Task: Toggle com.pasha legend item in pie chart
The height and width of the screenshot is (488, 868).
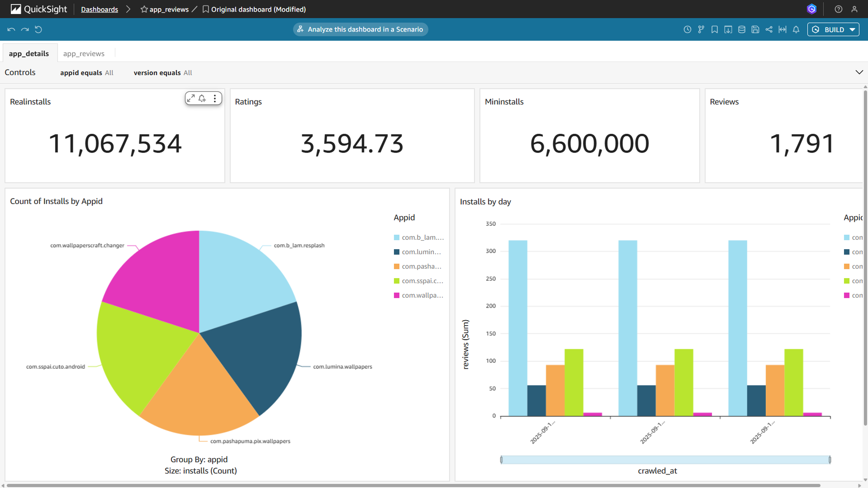Action: [421, 266]
